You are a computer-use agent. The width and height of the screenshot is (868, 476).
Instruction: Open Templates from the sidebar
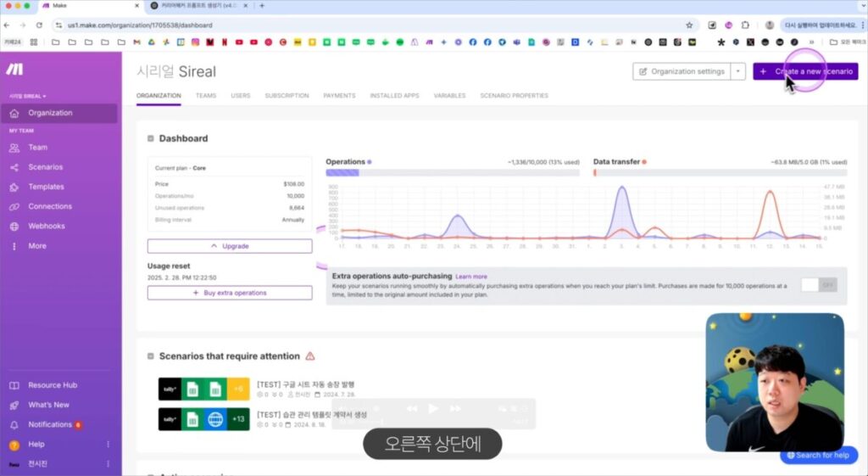[x=46, y=187]
